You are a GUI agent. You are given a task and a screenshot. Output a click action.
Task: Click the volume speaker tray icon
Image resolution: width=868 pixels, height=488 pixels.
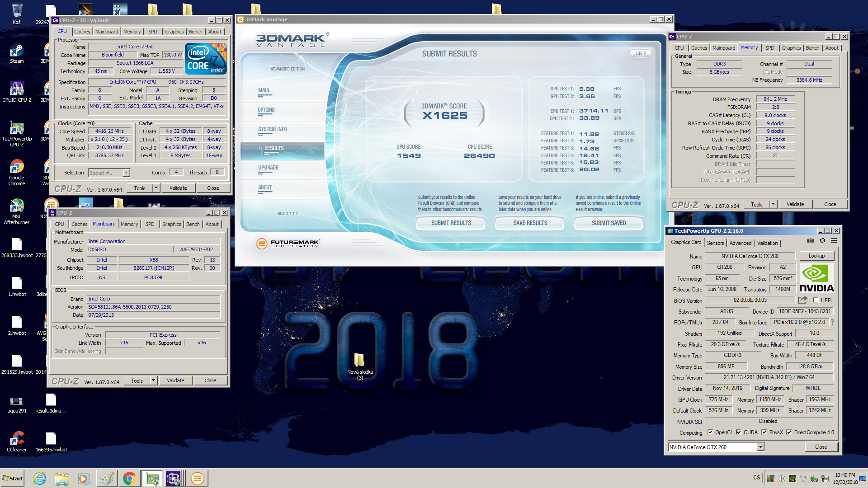[x=782, y=479]
